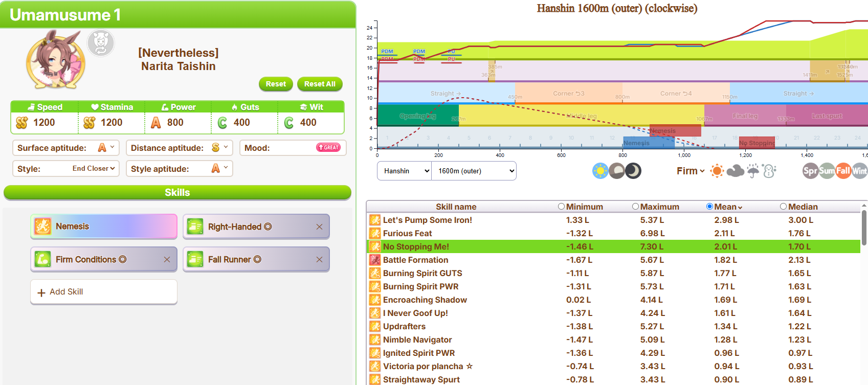Image resolution: width=868 pixels, height=385 pixels.
Task: Select the Furious Feat skill row
Action: [613, 233]
